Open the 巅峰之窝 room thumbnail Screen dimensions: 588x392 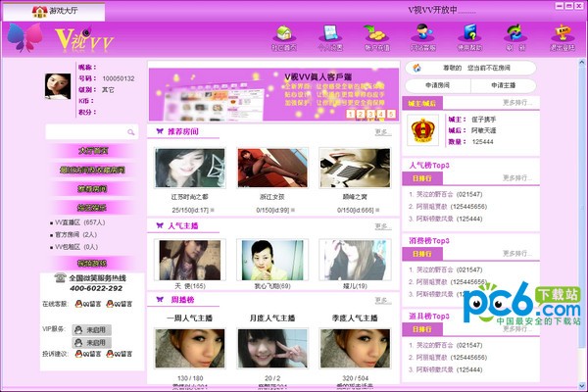[355, 168]
